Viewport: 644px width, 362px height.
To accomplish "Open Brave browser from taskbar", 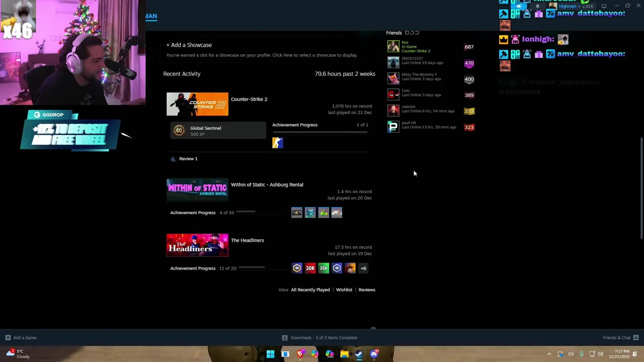I will click(x=300, y=354).
